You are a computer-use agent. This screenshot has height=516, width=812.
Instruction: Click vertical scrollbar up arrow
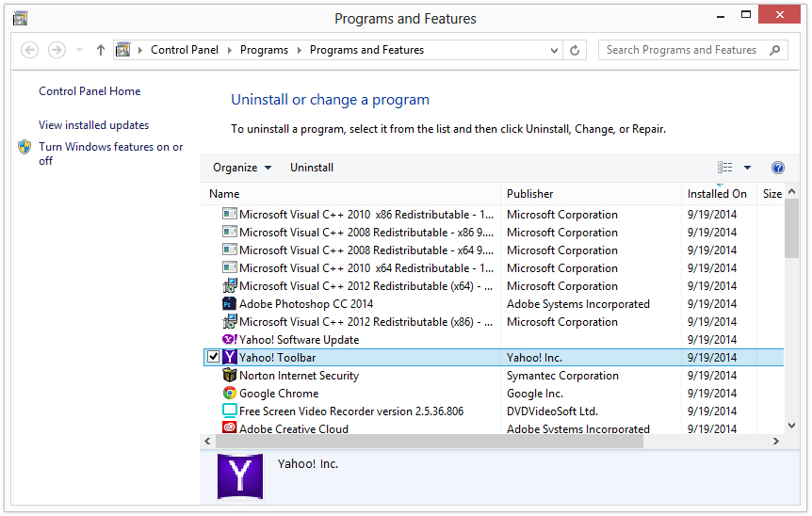pos(792,192)
